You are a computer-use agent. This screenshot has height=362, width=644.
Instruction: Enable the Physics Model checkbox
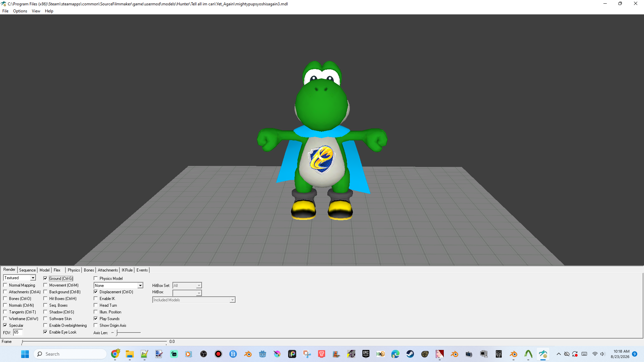pyautogui.click(x=96, y=279)
